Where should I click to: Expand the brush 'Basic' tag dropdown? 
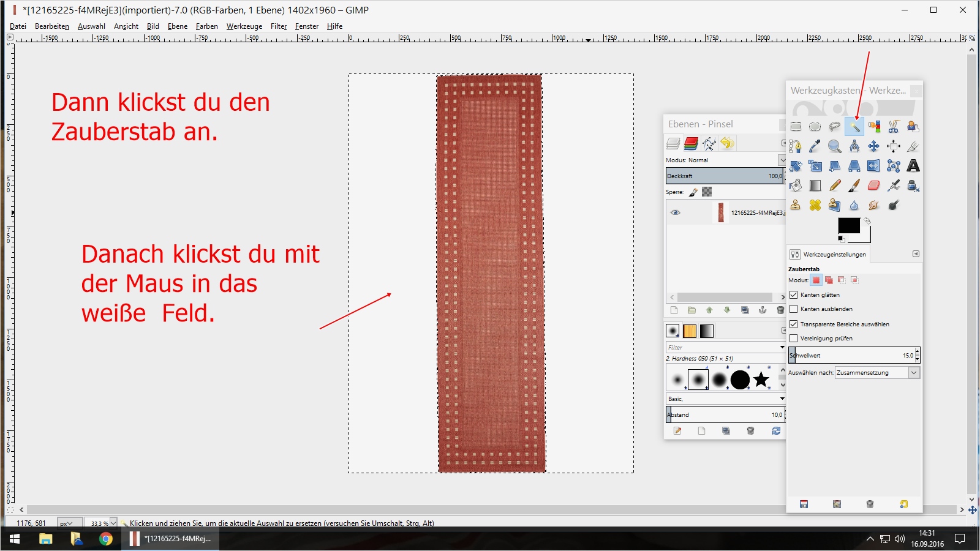(x=782, y=399)
